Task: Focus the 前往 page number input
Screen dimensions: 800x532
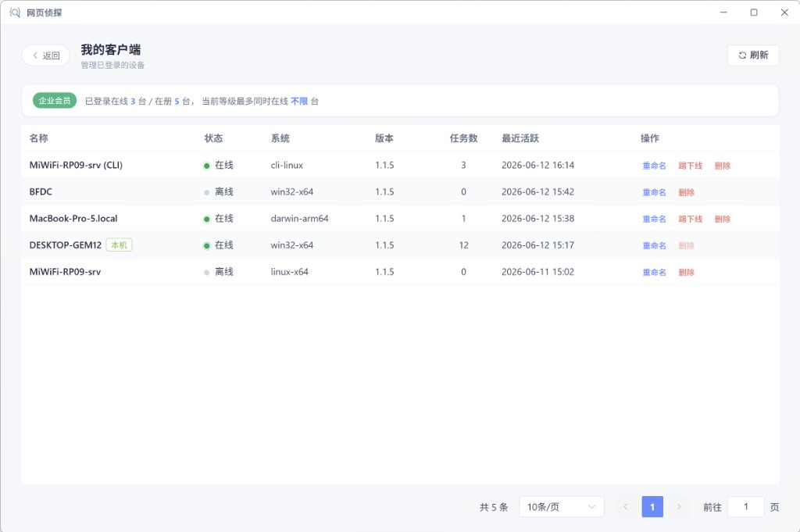Action: [x=746, y=506]
